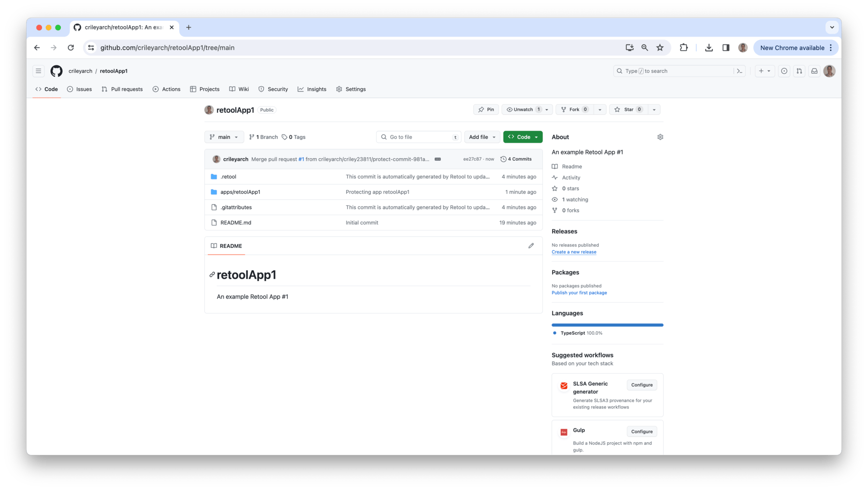Click the SLSA Generic generator logo icon
The width and height of the screenshot is (868, 490).
coord(564,385)
